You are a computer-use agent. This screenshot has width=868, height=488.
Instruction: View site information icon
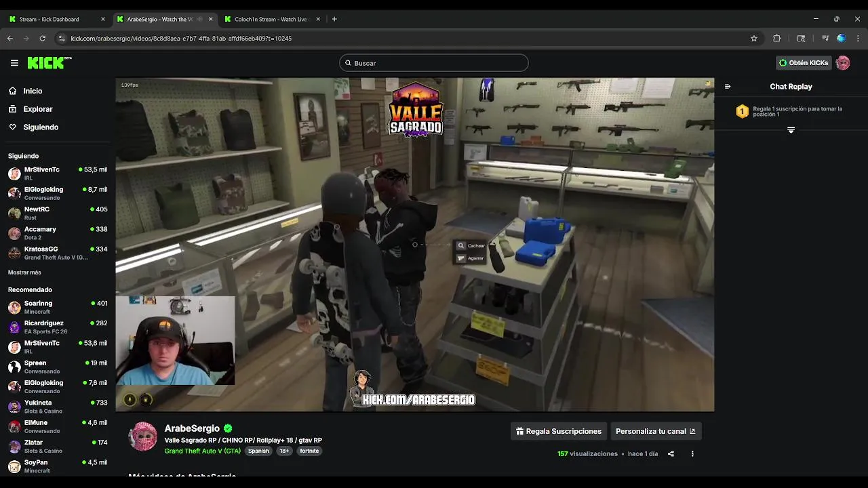pyautogui.click(x=62, y=39)
